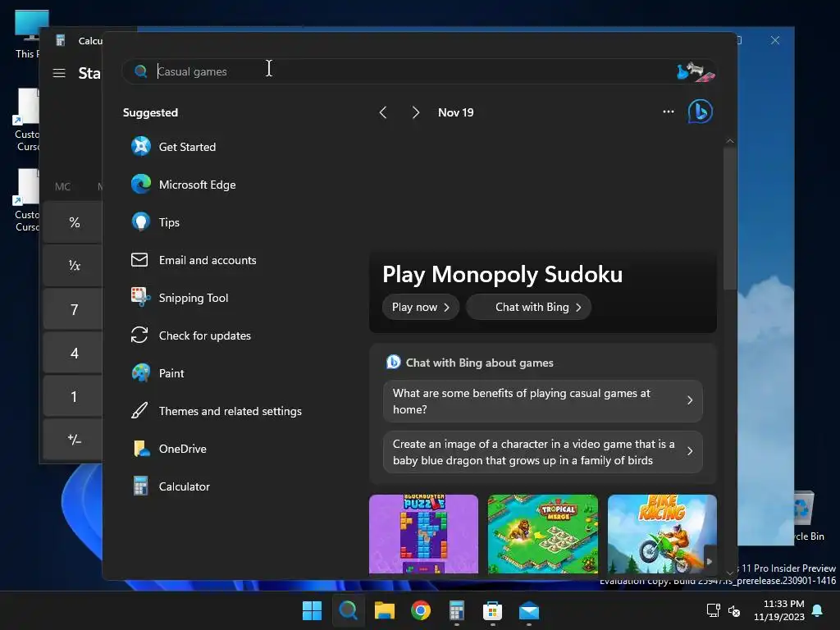Screen dimensions: 840x630
Task: Select Recycle Bin desktop icon
Action: (x=807, y=517)
